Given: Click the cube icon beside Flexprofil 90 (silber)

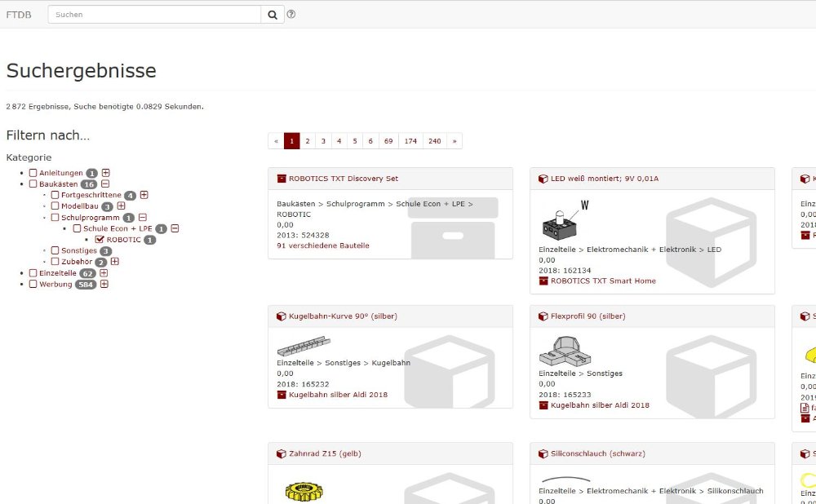Looking at the screenshot, I should (x=543, y=316).
